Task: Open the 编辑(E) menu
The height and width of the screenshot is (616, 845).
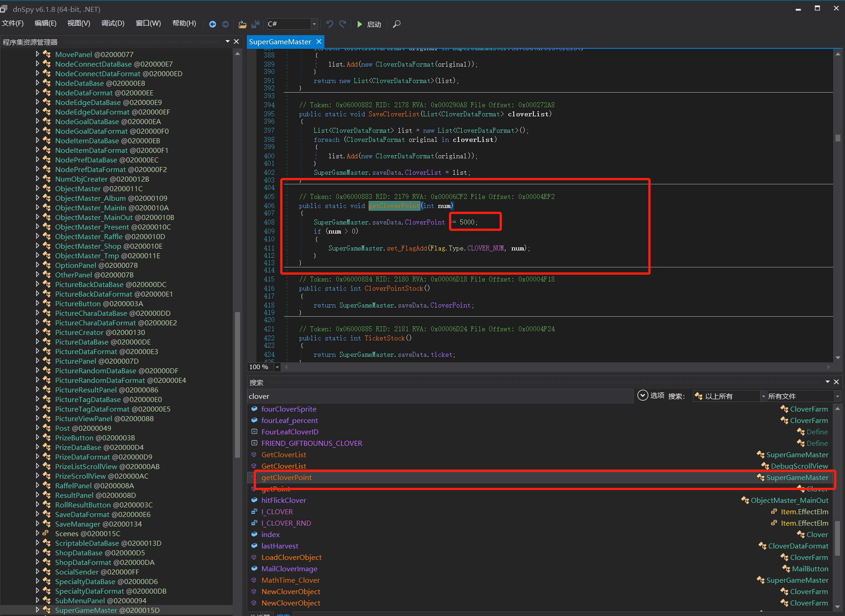Action: click(x=46, y=24)
